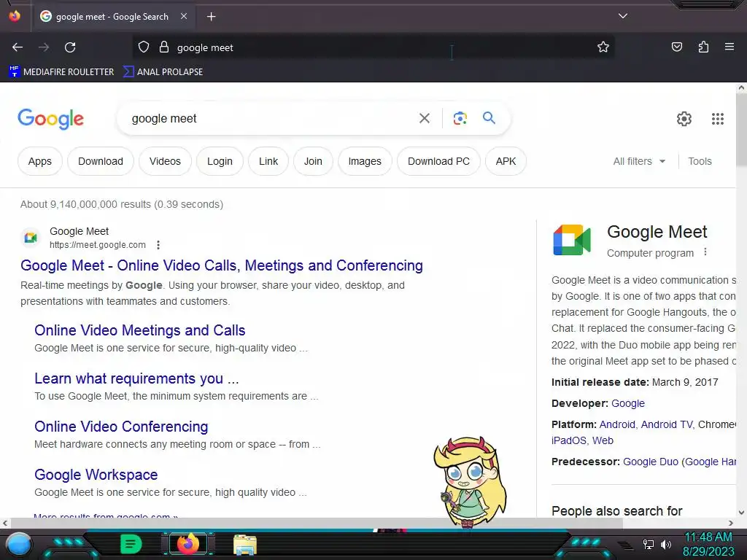Image resolution: width=747 pixels, height=560 pixels.
Task: Select the Apps filter chip
Action: tap(40, 161)
